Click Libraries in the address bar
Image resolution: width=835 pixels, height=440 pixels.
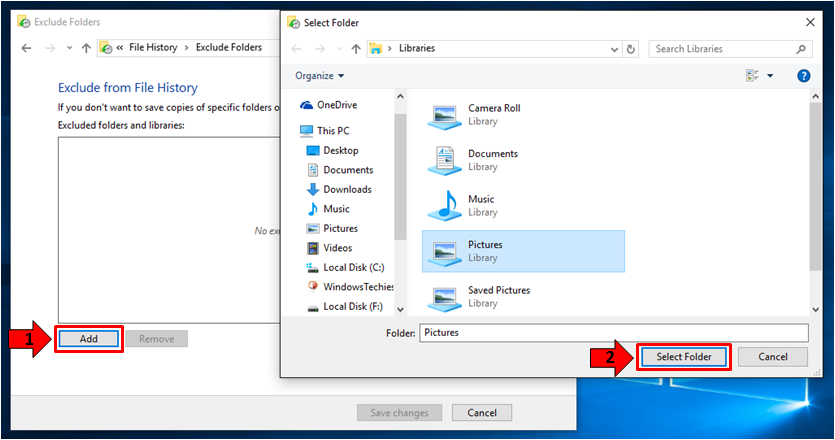click(417, 48)
